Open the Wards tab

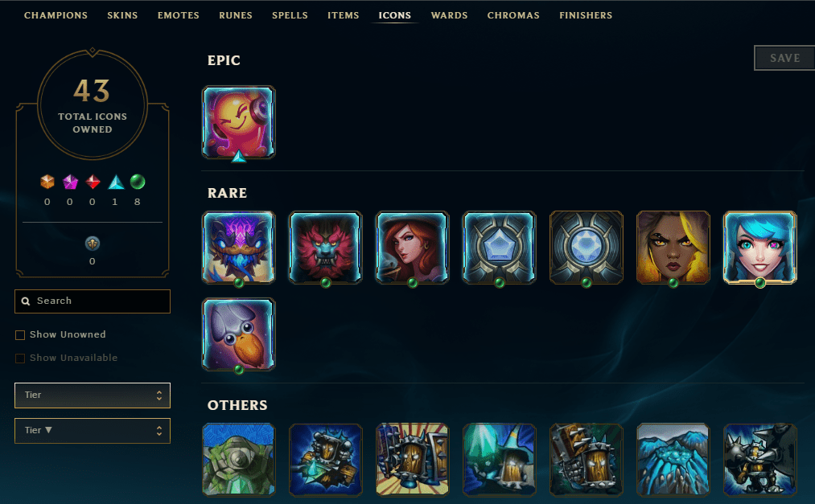pos(449,15)
